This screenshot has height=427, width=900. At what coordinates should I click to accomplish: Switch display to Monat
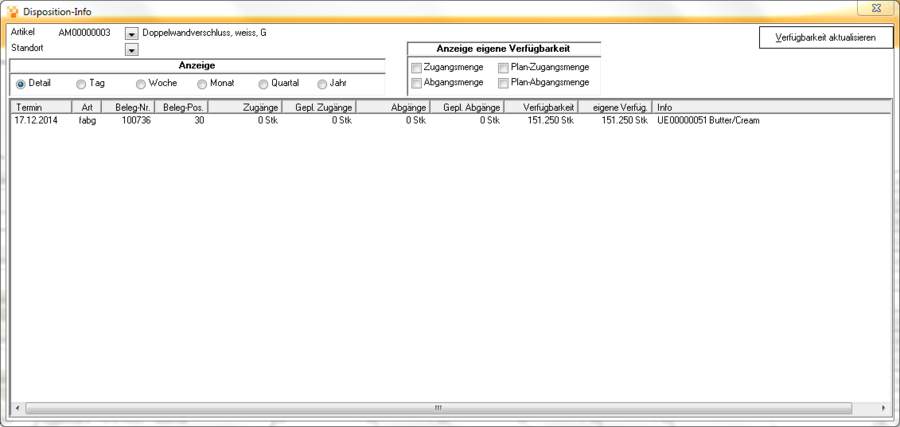[201, 84]
